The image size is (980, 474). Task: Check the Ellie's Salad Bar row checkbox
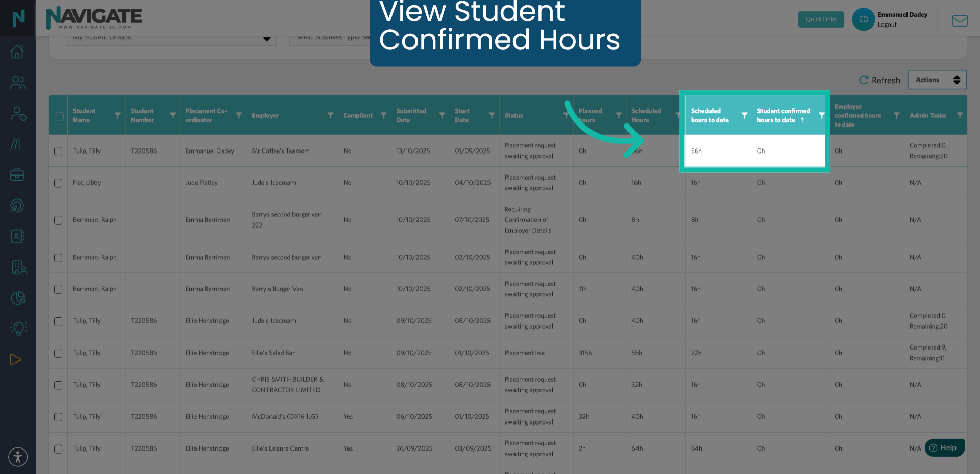[58, 353]
